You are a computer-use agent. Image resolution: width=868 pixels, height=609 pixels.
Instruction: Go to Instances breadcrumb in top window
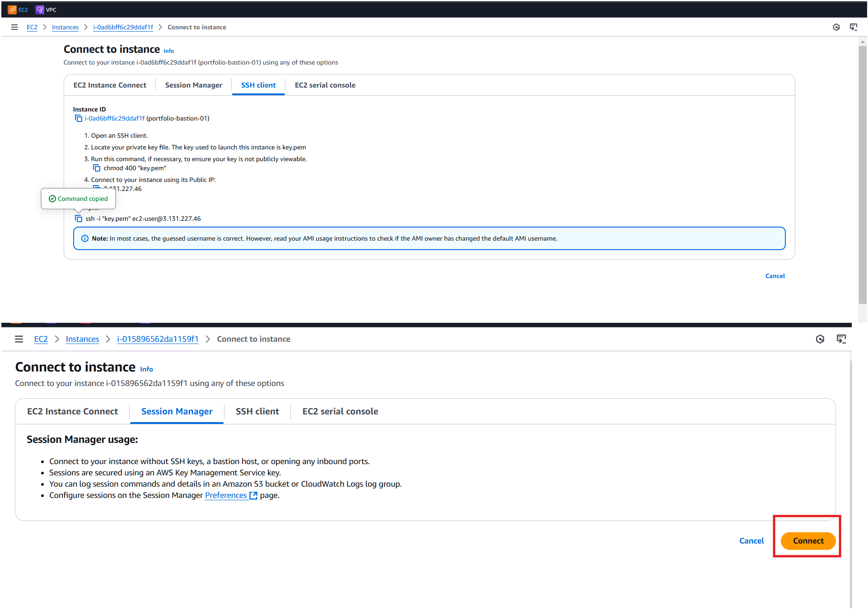point(65,27)
